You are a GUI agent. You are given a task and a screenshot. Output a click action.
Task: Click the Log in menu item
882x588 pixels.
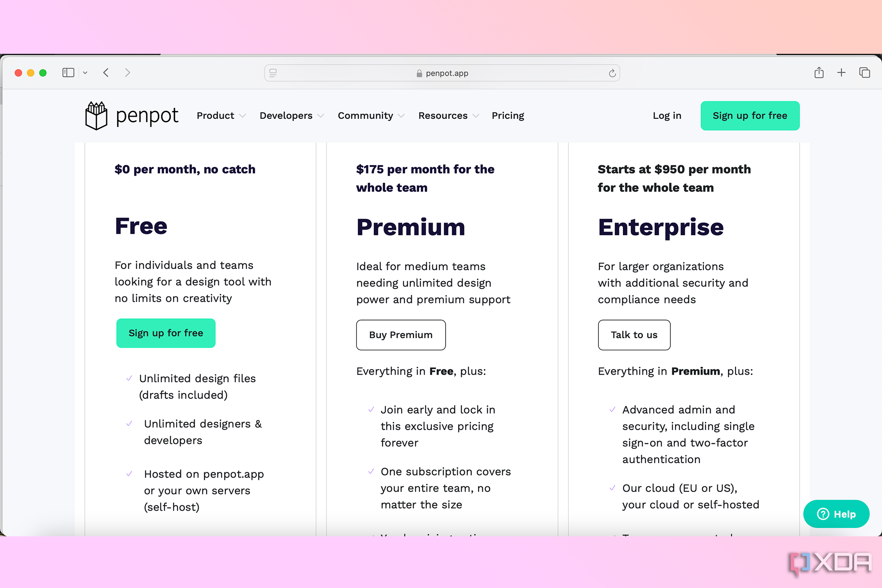pyautogui.click(x=667, y=115)
